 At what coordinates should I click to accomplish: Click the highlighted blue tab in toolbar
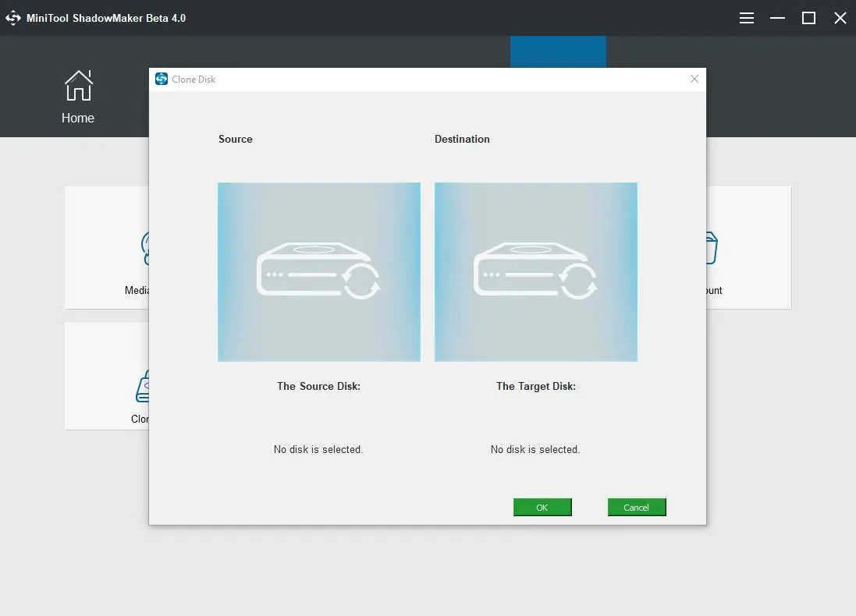[x=558, y=51]
